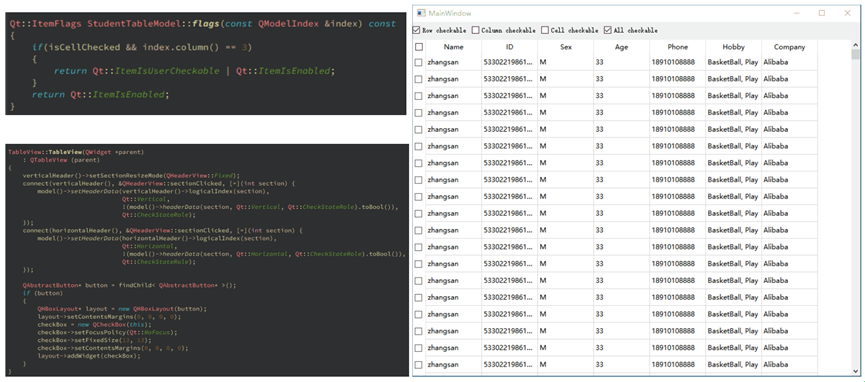Maximize the MainWindow window
The height and width of the screenshot is (382, 865).
coord(822,13)
